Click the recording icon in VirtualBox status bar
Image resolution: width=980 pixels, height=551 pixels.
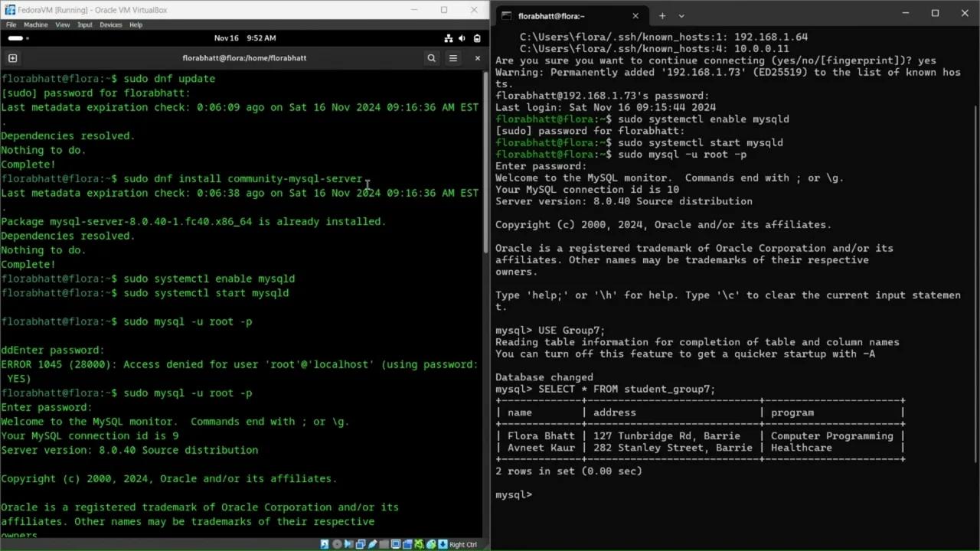click(407, 544)
